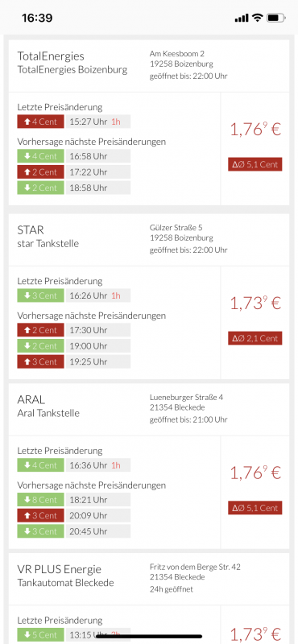The width and height of the screenshot is (298, 644).
Task: Tap the 19:00 Uhr forecast time entry
Action: pos(97,346)
